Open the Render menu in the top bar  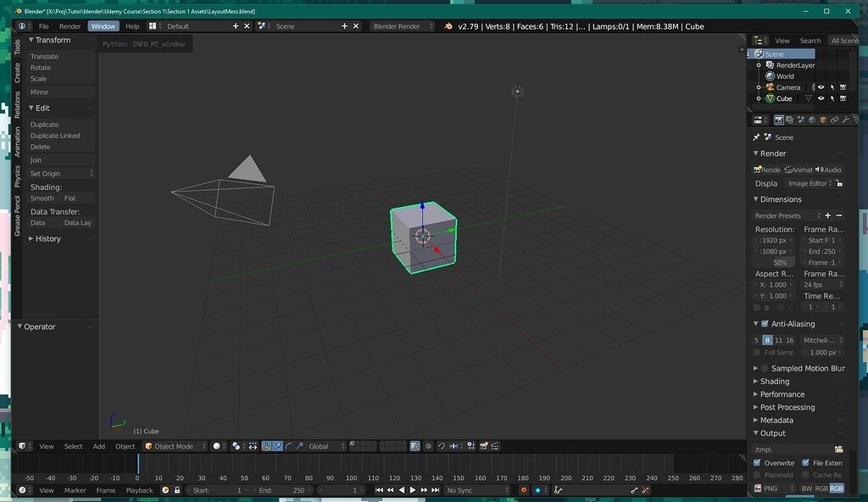point(70,25)
